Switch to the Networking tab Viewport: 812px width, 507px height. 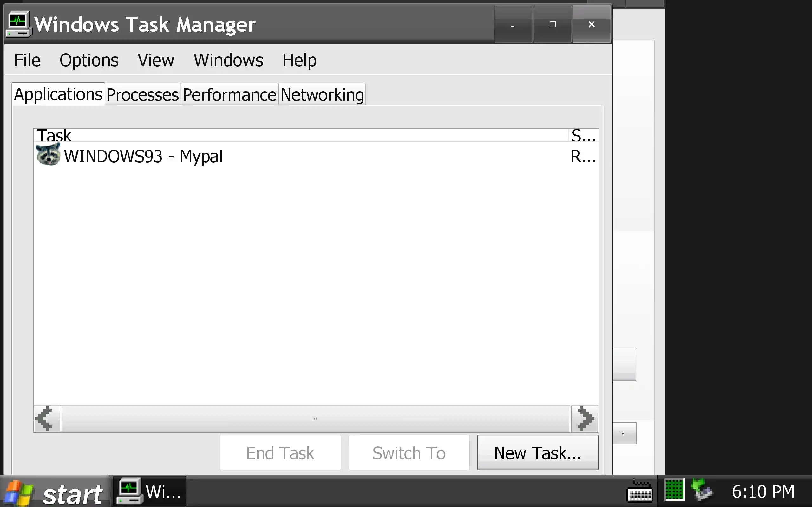click(322, 94)
